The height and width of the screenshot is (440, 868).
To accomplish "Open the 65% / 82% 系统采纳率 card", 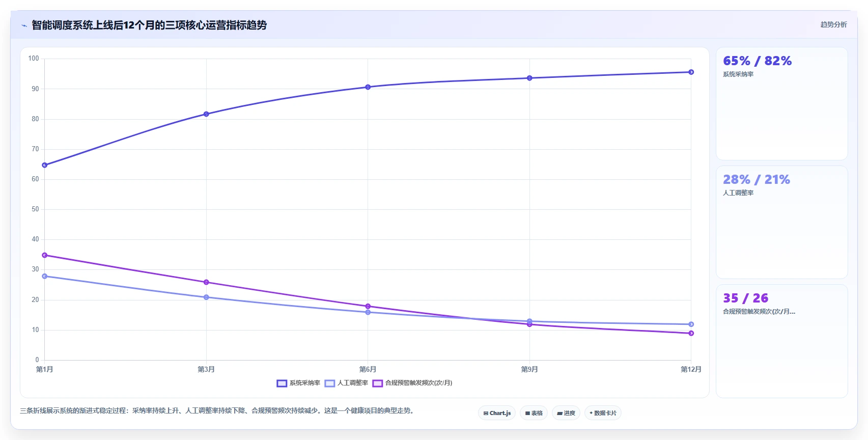I will coord(782,104).
